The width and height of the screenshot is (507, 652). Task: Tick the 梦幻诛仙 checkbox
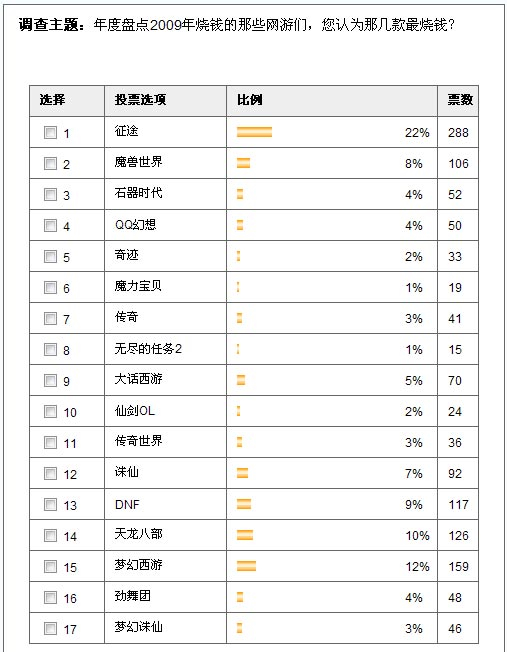pyautogui.click(x=50, y=628)
